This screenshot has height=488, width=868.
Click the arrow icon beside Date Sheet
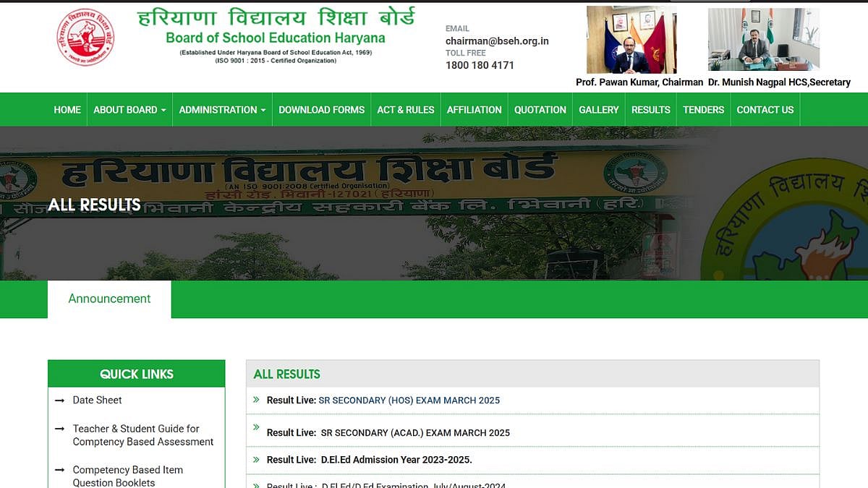tap(59, 400)
